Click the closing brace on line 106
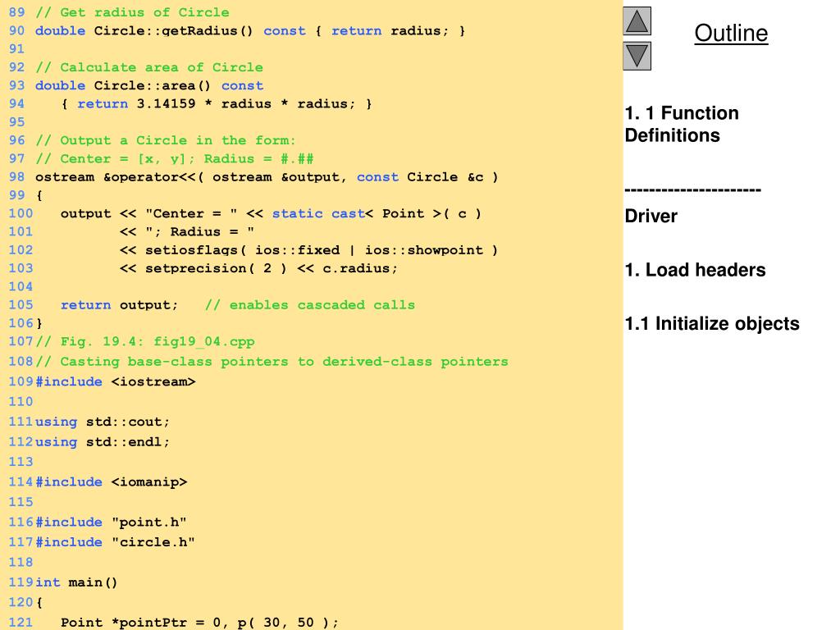Image resolution: width=840 pixels, height=630 pixels. coord(39,323)
